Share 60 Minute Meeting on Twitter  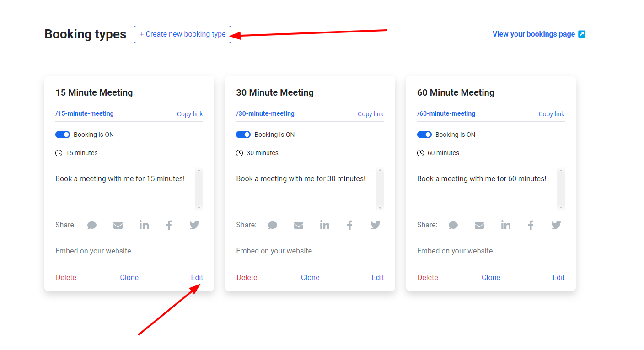point(556,225)
